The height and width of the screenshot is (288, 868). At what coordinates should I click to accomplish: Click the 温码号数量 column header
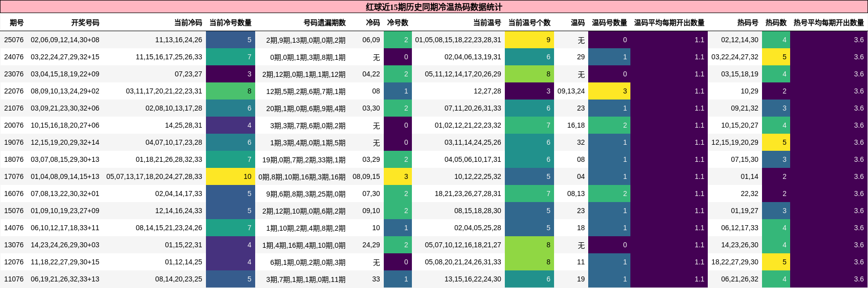609,23
